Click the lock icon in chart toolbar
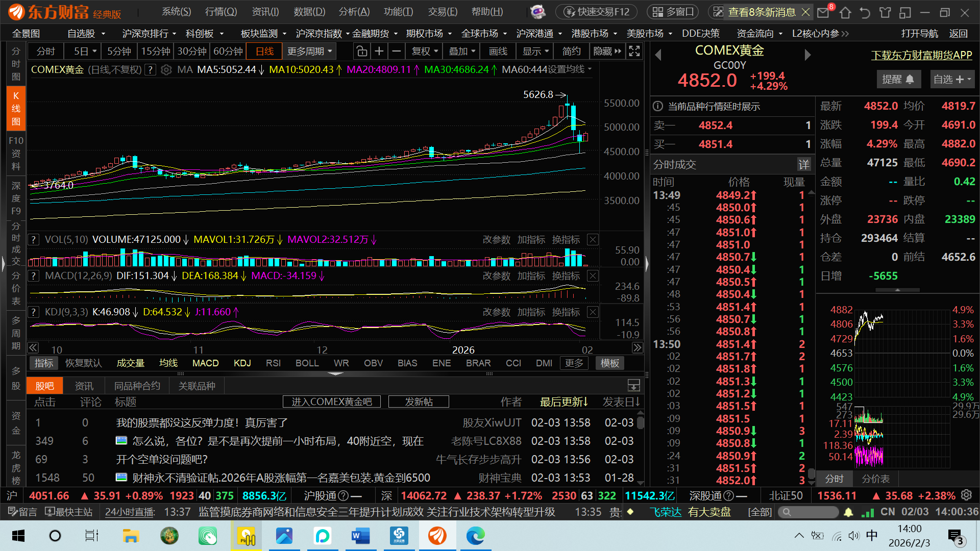 [x=361, y=51]
